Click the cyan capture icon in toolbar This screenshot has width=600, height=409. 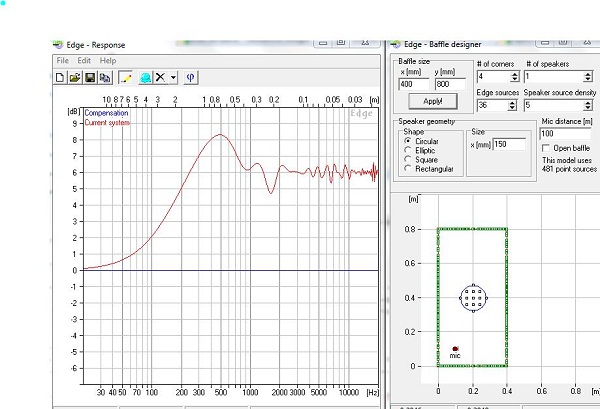[146, 78]
